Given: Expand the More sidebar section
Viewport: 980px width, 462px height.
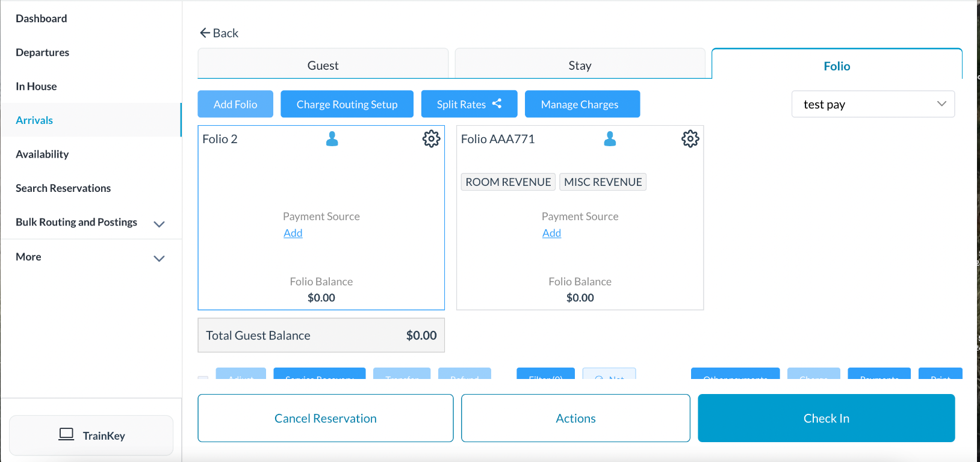Looking at the screenshot, I should point(159,258).
